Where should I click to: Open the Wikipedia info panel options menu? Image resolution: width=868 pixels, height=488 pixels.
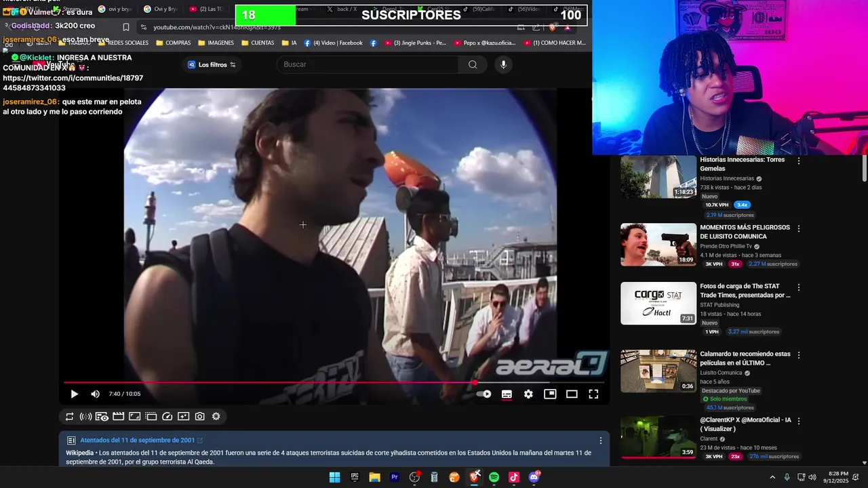point(600,441)
